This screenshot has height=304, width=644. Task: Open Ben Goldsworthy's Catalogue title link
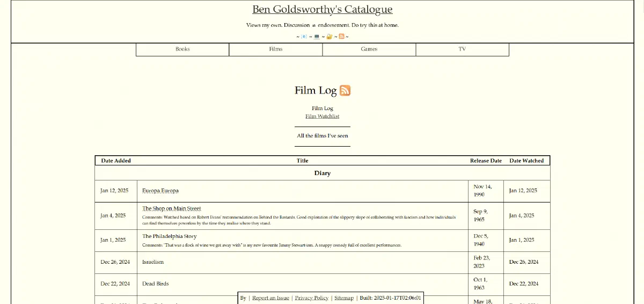click(x=323, y=10)
